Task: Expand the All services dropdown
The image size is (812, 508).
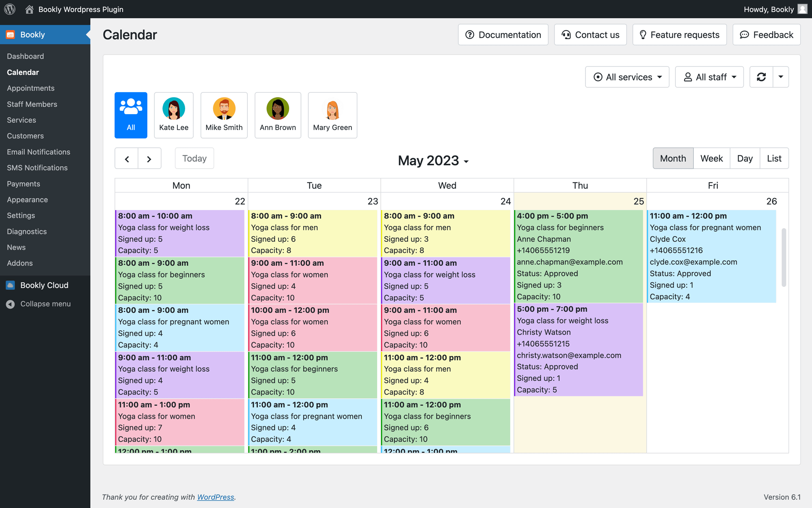Action: pos(627,77)
